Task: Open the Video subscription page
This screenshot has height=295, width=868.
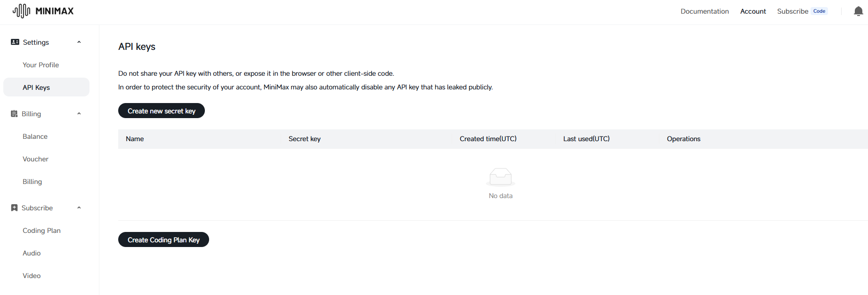Action: pos(32,276)
